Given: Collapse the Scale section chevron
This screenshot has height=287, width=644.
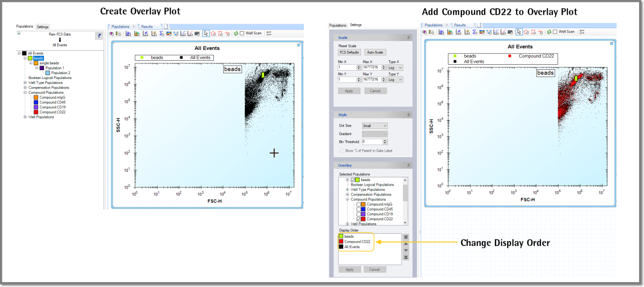Looking at the screenshot, I should click(408, 38).
